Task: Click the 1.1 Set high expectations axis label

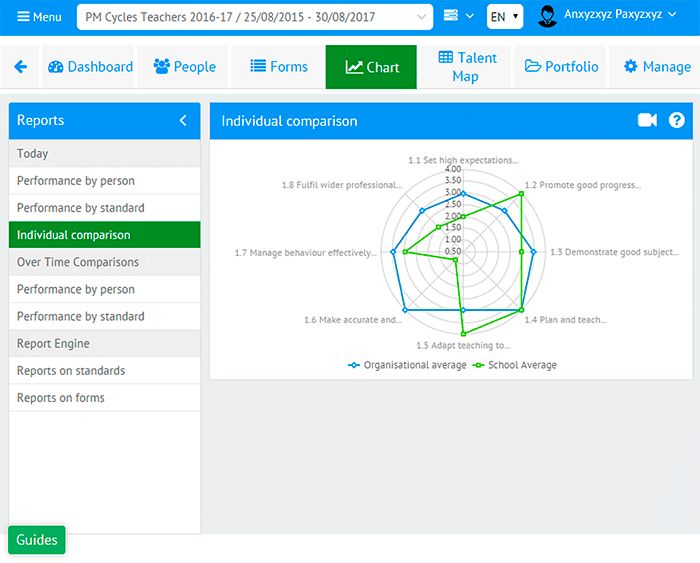Action: [x=463, y=160]
